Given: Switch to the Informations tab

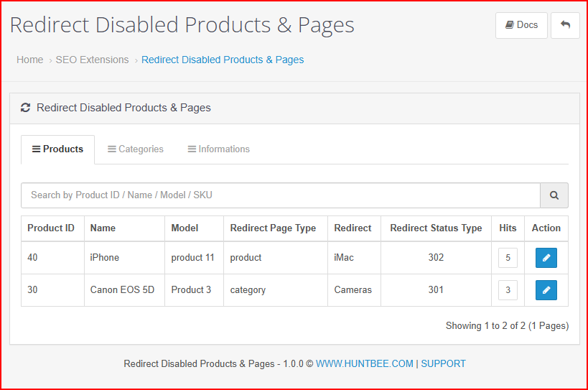Looking at the screenshot, I should pyautogui.click(x=219, y=149).
